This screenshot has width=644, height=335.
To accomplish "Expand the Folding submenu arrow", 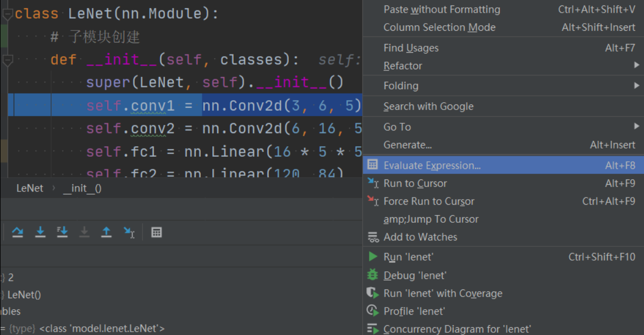I will 636,85.
